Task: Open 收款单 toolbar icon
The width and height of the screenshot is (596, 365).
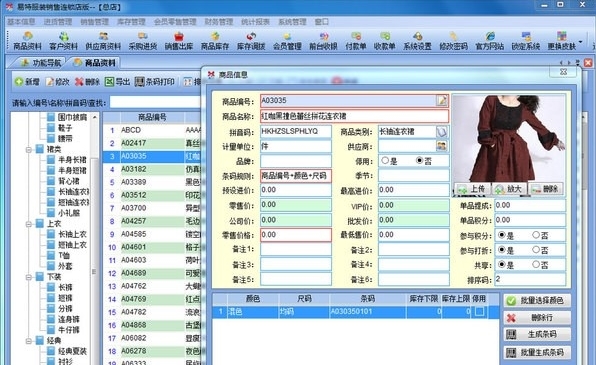Action: tap(384, 41)
